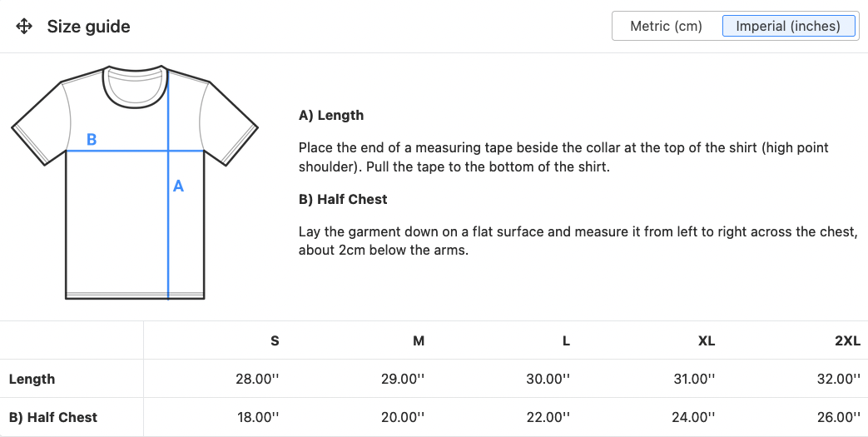Click the B) Half Chest description heading
This screenshot has height=437, width=868.
[x=343, y=200]
